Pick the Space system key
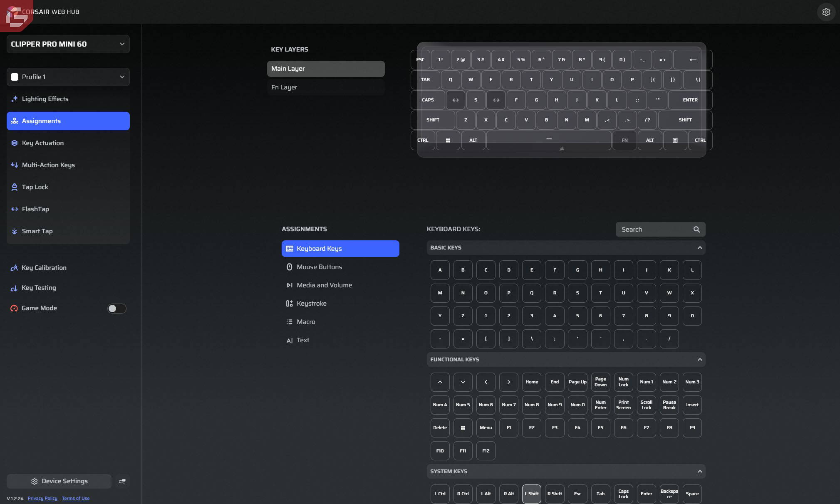This screenshot has width=840, height=504. click(x=692, y=494)
